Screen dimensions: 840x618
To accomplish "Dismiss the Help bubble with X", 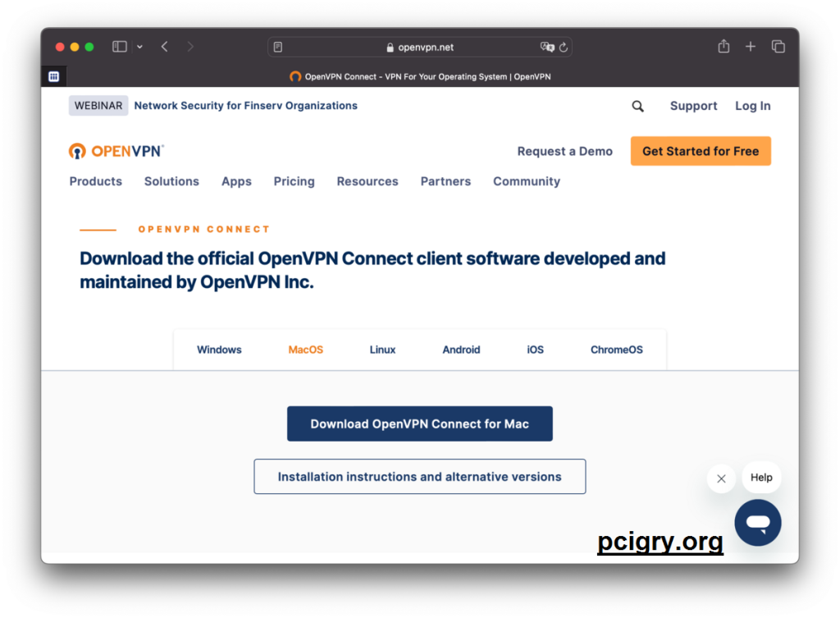I will tap(721, 478).
